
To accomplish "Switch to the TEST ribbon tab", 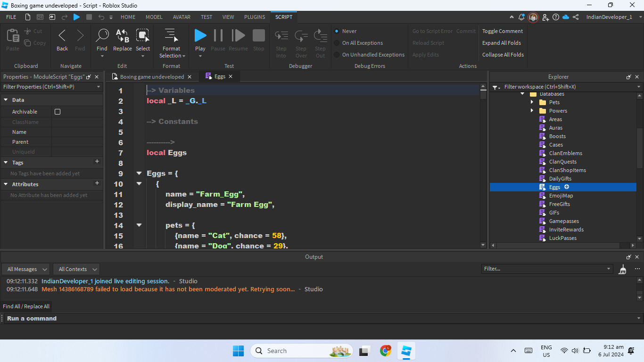I will click(206, 17).
